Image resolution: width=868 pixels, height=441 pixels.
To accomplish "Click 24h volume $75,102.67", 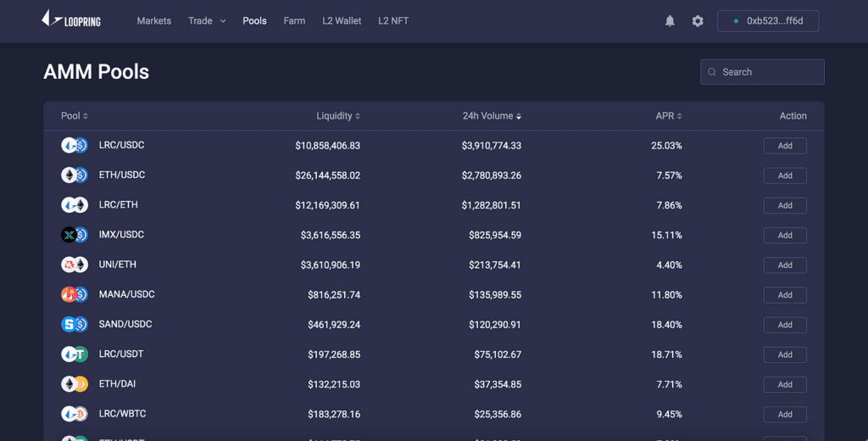I will (498, 355).
